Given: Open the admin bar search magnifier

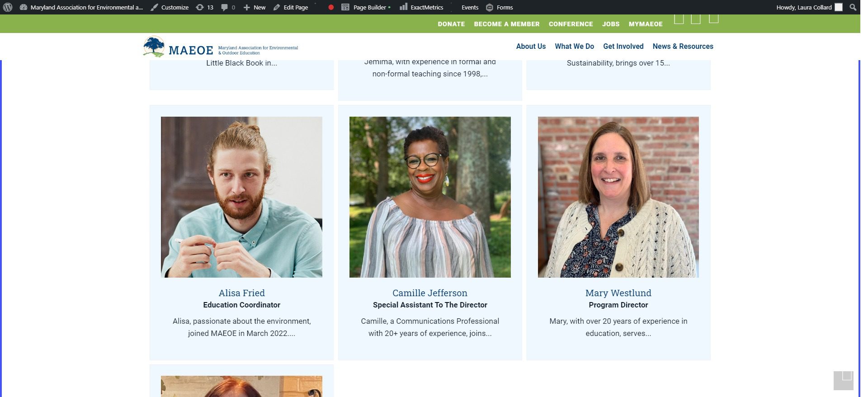Looking at the screenshot, I should pos(853,7).
